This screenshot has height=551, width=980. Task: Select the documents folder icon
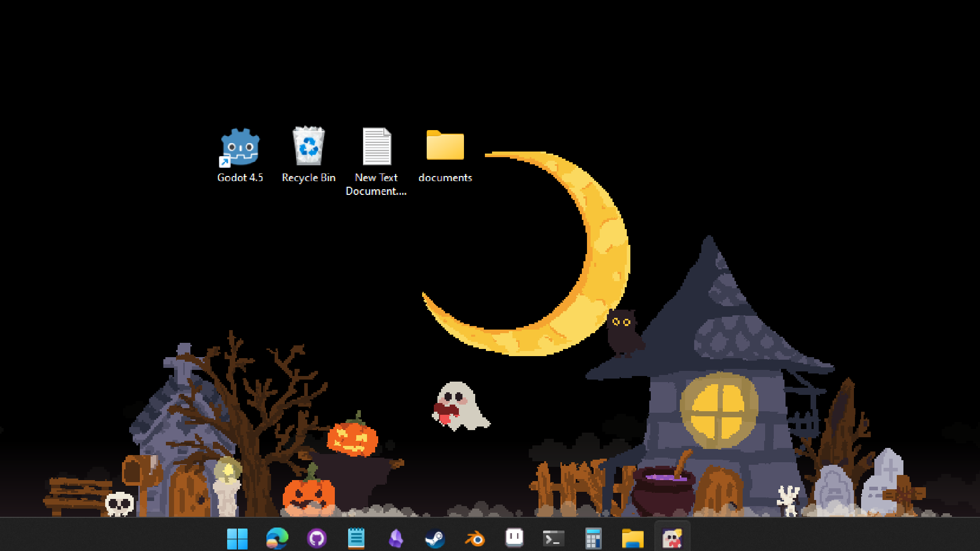coord(445,145)
